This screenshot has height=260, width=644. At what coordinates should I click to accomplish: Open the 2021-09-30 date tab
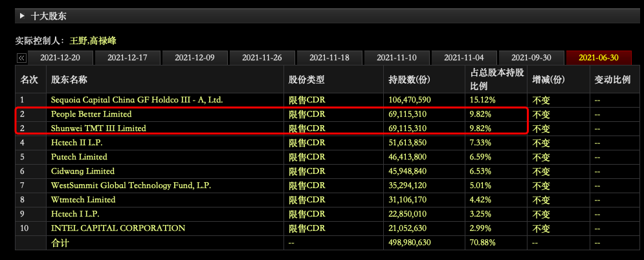pyautogui.click(x=531, y=58)
